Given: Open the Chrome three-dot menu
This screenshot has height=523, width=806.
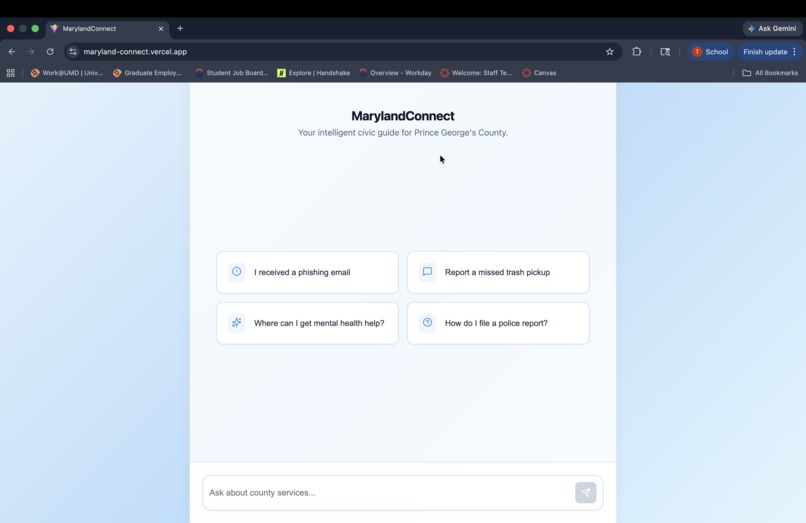Looking at the screenshot, I should tap(795, 51).
